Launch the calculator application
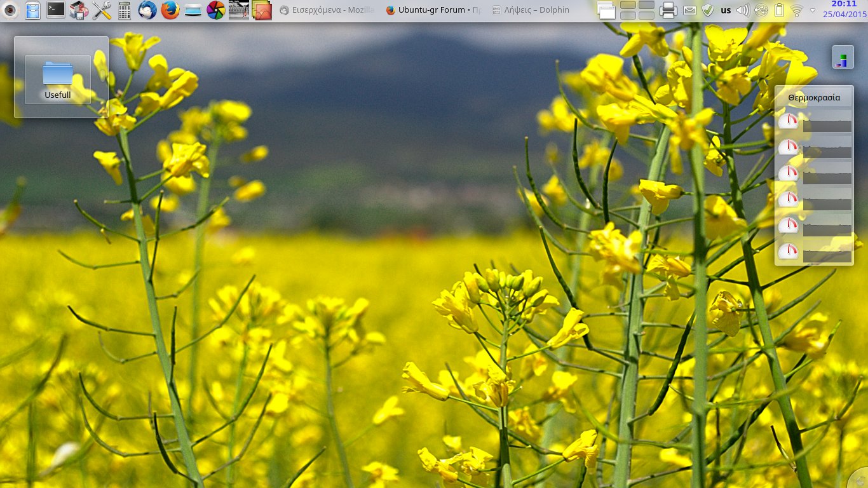The height and width of the screenshot is (488, 868). pyautogui.click(x=125, y=10)
